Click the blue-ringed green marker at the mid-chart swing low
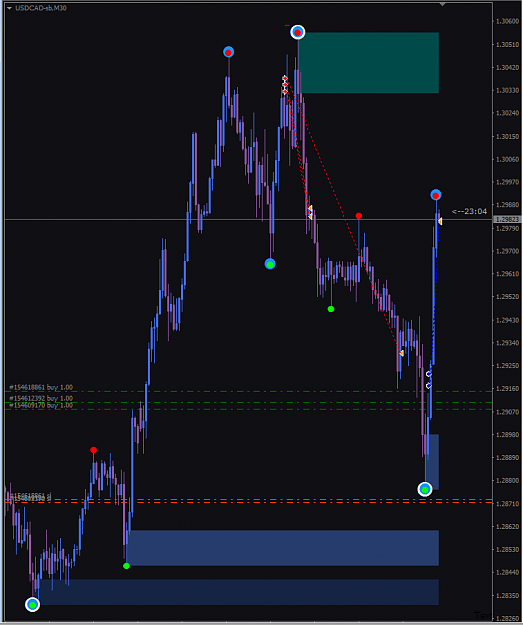Viewport: 523px width, 625px height. coord(270,264)
